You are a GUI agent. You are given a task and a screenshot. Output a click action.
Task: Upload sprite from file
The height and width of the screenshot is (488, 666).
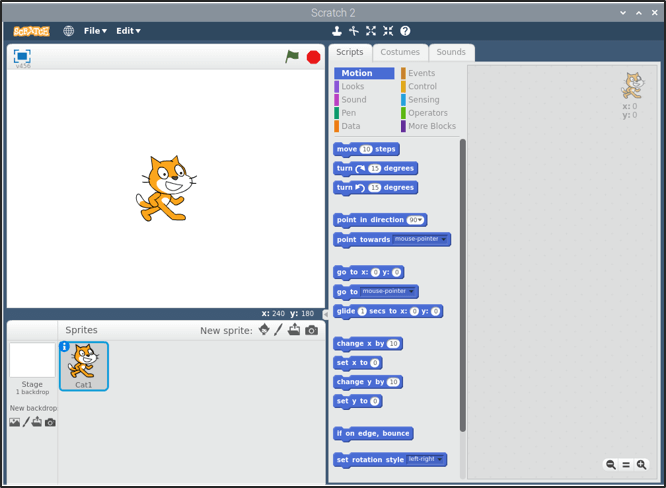tap(294, 330)
